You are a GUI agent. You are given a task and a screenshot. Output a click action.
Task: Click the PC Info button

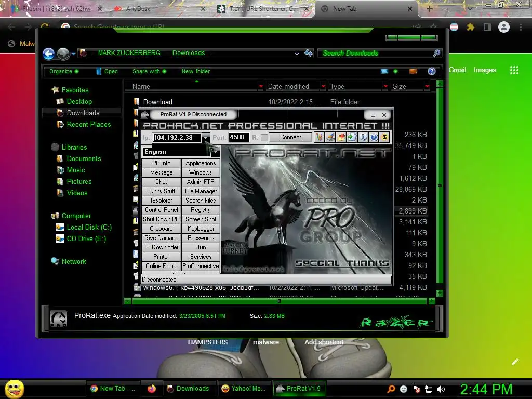tap(161, 163)
